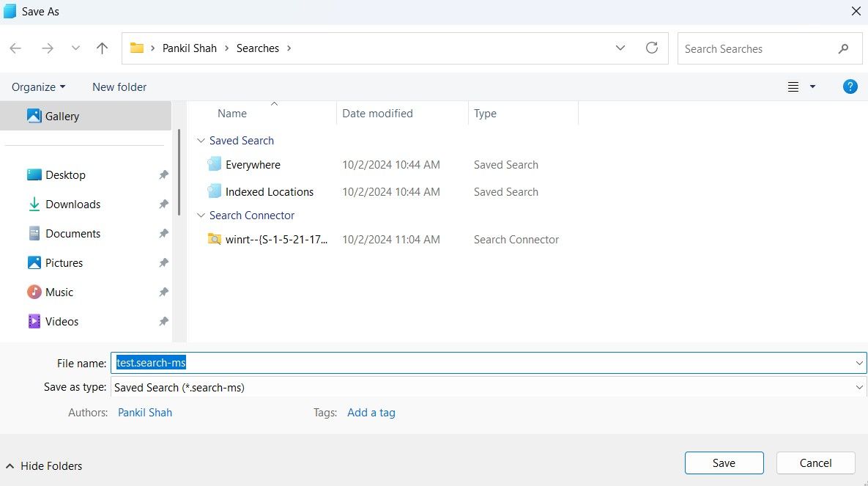Collapse the Search Connector group
This screenshot has width=868, height=486.
(x=201, y=216)
